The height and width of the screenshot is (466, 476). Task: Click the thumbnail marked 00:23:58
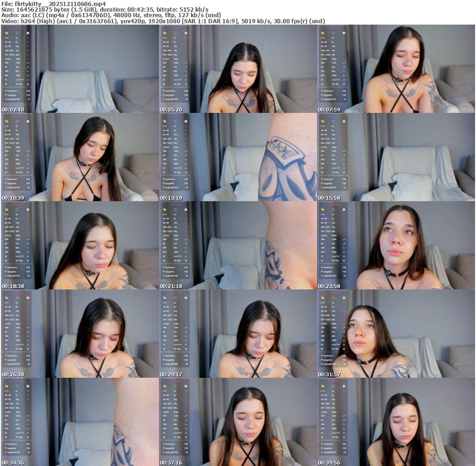pyautogui.click(x=396, y=245)
